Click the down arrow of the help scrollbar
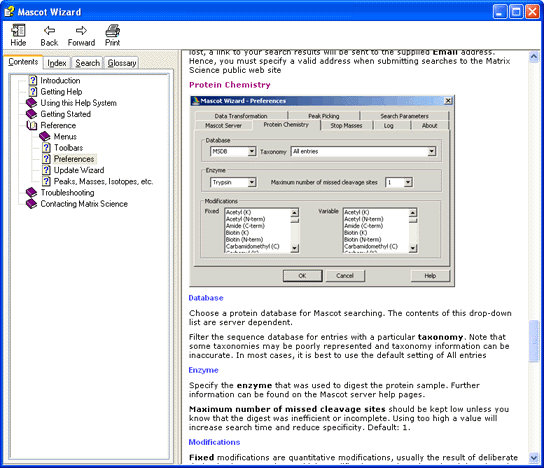Screen dimensions: 544x468 pyautogui.click(x=534, y=458)
